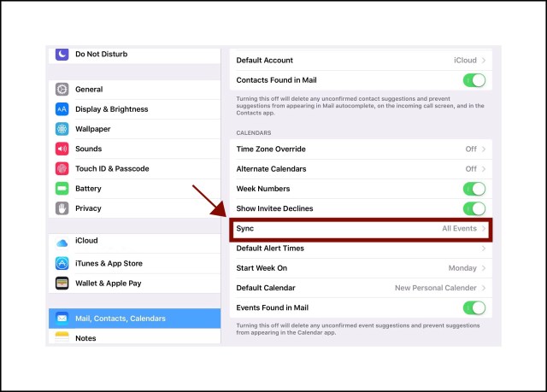The height and width of the screenshot is (392, 547).
Task: Tap the Mail envelope icon
Action: [62, 319]
